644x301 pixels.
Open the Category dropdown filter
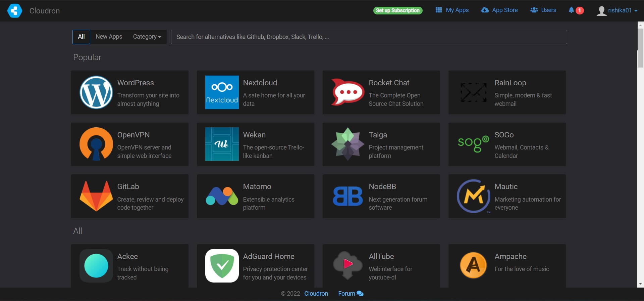pos(147,37)
